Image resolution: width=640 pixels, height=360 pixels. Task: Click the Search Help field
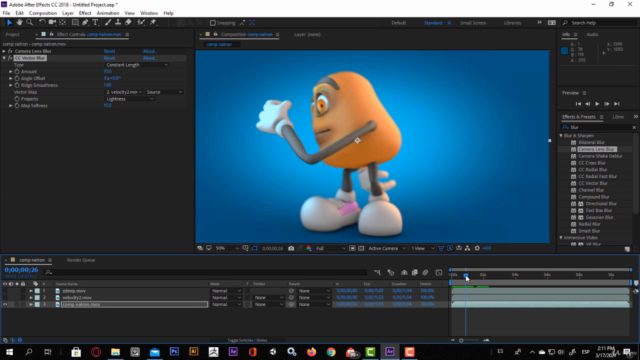[599, 23]
